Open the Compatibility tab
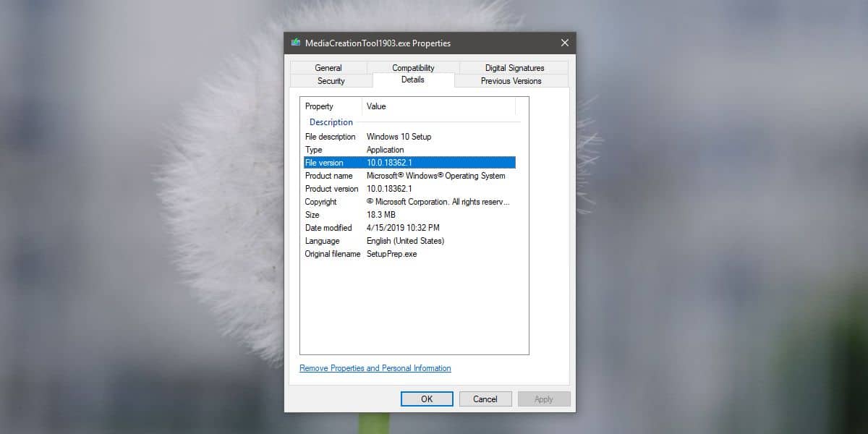The width and height of the screenshot is (868, 434). click(x=413, y=68)
